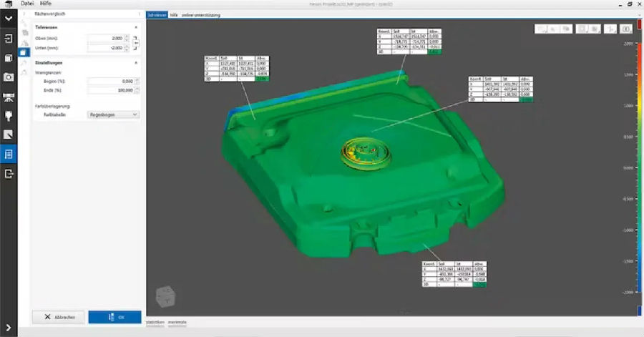This screenshot has width=644, height=337.
Task: Collapse the Toleranzen section
Action: [x=136, y=27]
